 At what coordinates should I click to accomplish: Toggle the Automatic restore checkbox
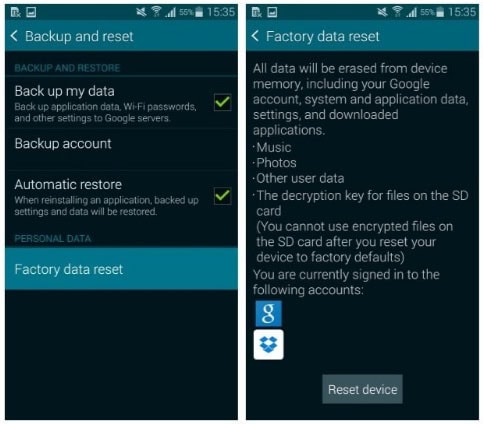[222, 196]
